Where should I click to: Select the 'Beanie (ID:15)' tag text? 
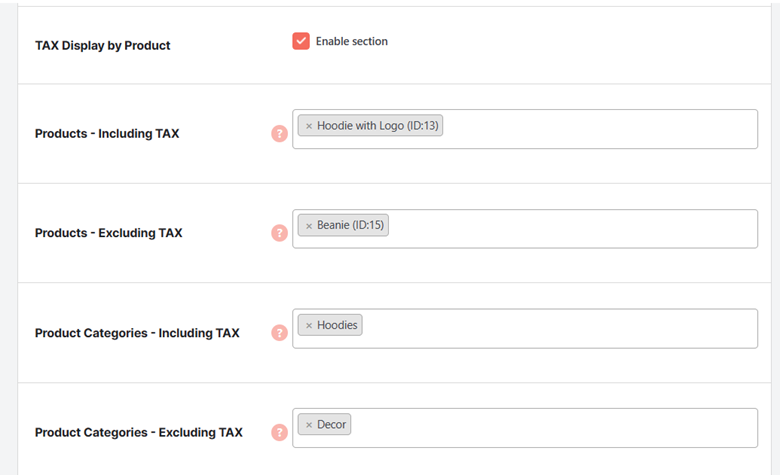click(x=350, y=225)
